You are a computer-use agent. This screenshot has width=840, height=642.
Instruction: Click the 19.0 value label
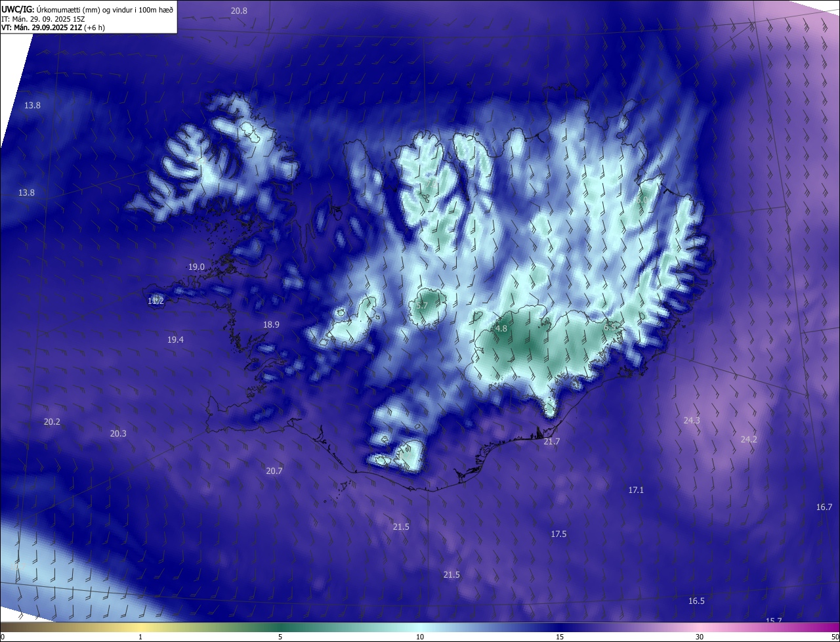(x=196, y=267)
